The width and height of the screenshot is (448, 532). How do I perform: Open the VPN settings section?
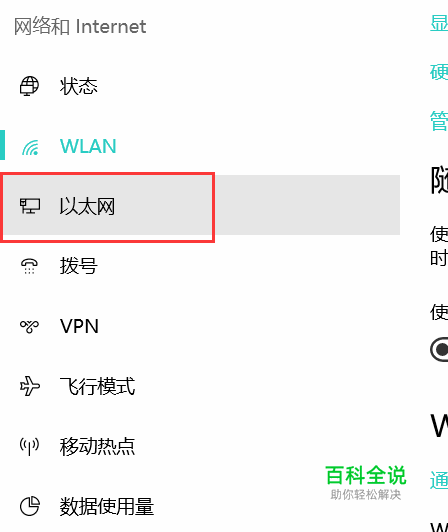(79, 326)
